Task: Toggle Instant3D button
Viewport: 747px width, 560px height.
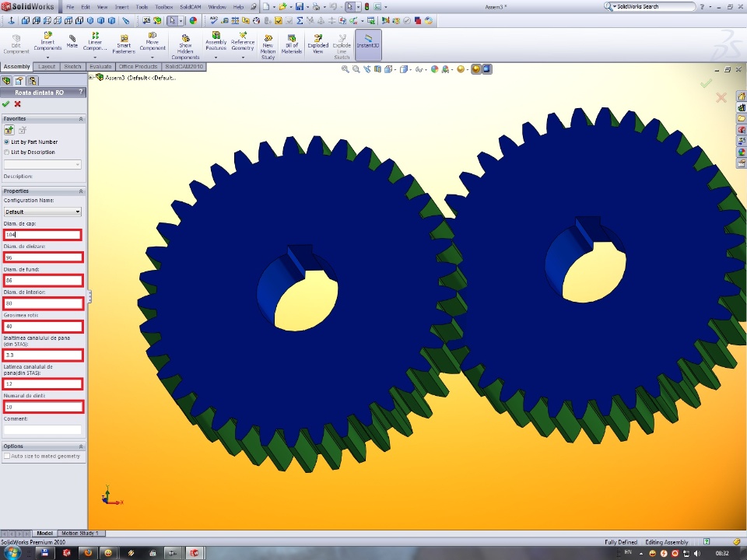Action: click(x=368, y=45)
